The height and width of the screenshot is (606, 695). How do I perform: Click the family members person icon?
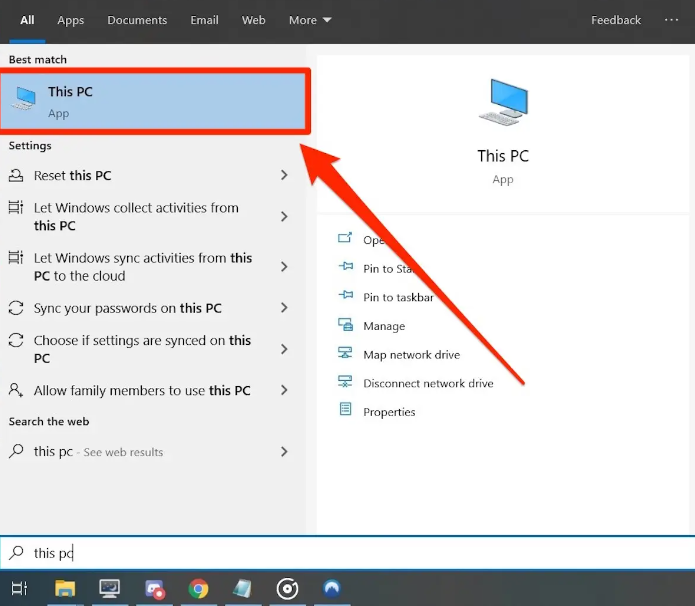point(16,390)
